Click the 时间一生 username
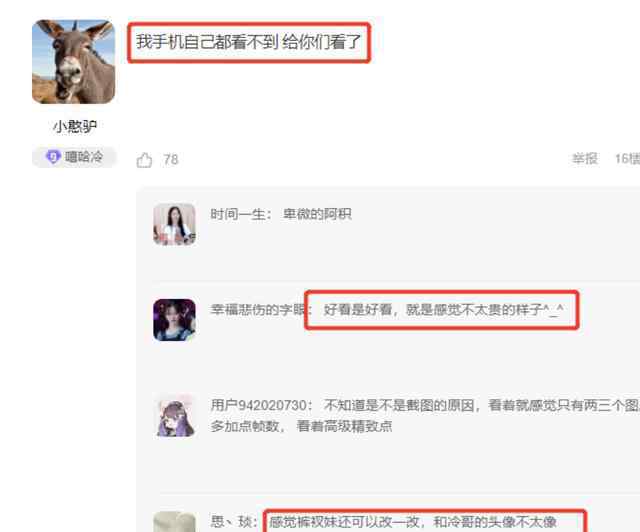Screen dimensions: 640x532 click(x=238, y=214)
